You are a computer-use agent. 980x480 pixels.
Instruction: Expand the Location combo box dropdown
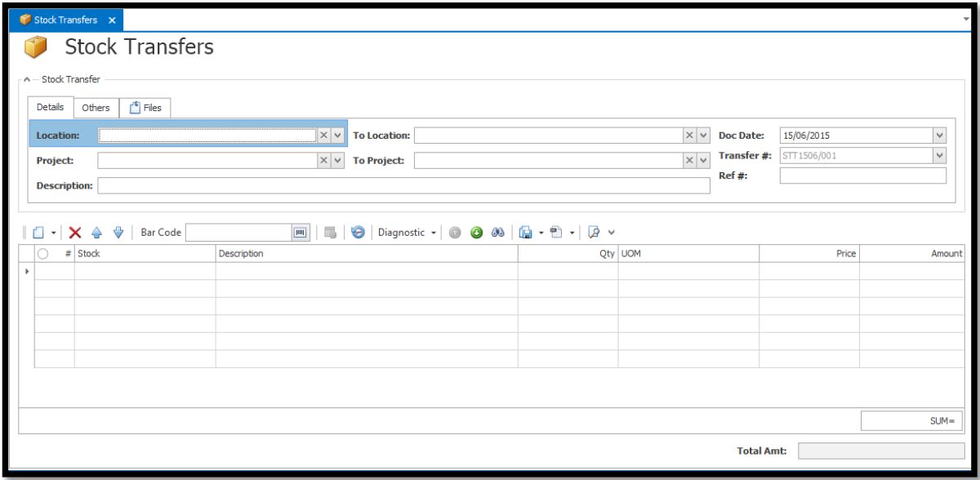(337, 135)
